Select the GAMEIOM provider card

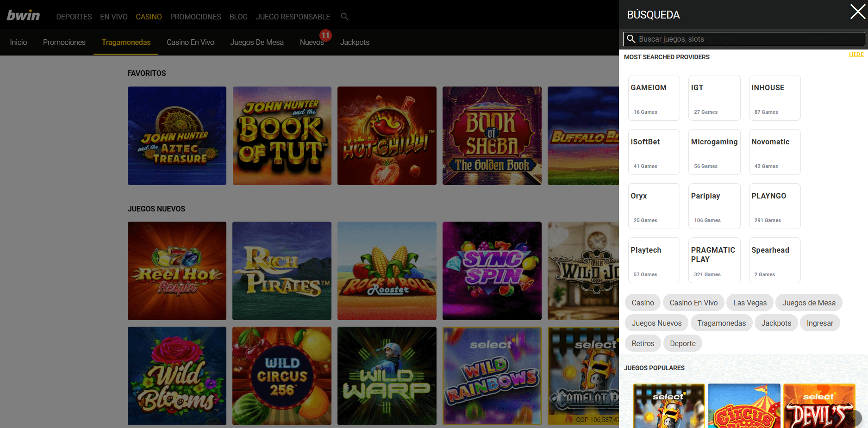point(654,98)
